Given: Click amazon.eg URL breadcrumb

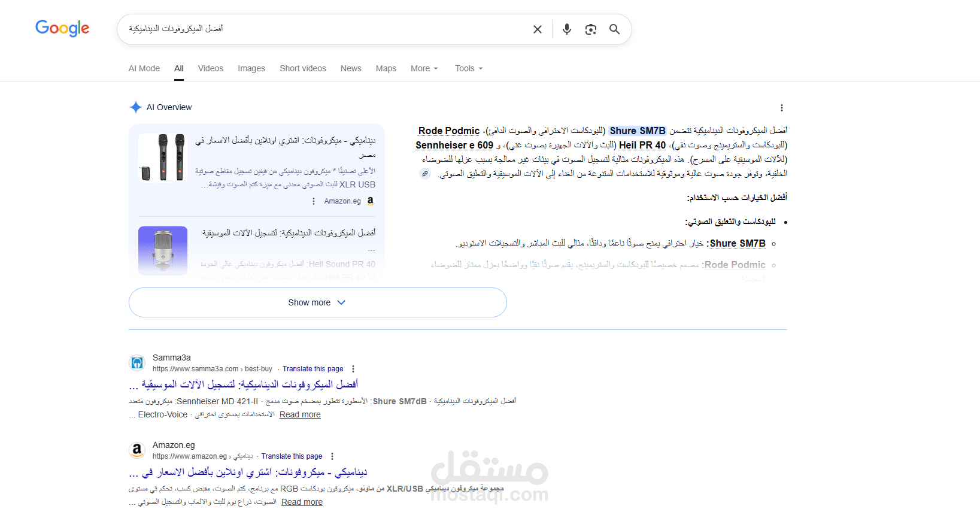Looking at the screenshot, I should (x=202, y=456).
